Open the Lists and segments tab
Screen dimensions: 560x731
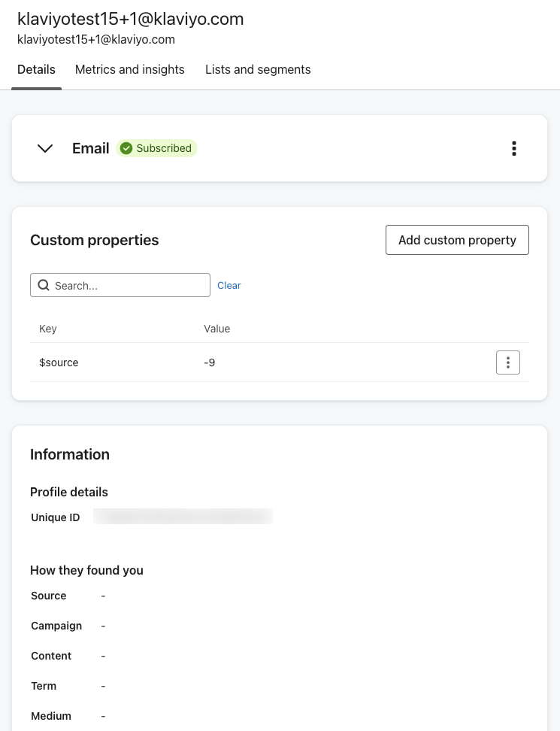(258, 69)
